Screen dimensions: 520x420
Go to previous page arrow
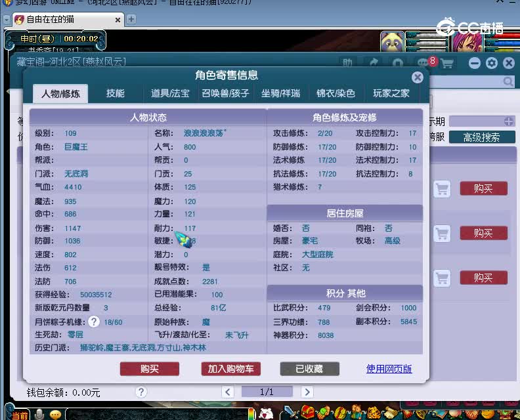pyautogui.click(x=227, y=392)
